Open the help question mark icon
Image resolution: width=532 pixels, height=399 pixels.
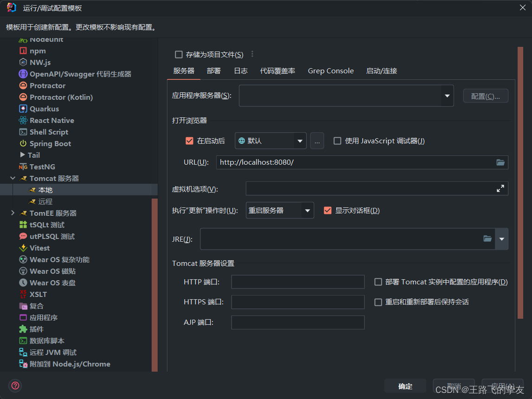point(15,386)
